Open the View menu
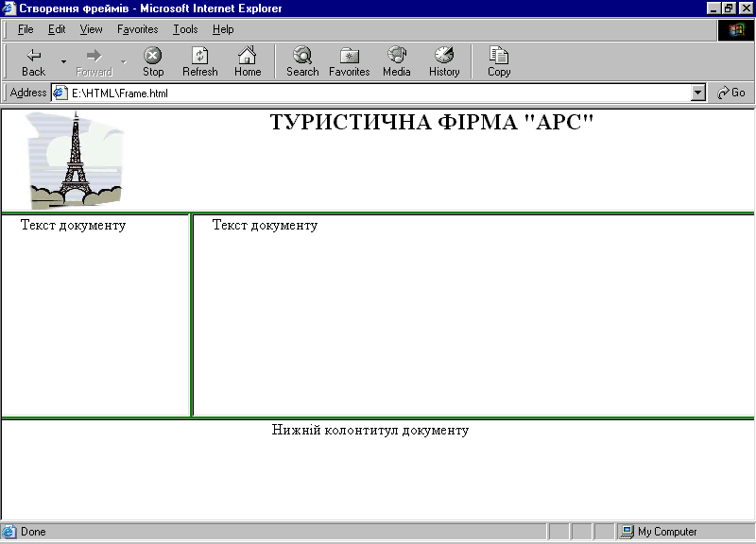The image size is (756, 544). tap(91, 29)
